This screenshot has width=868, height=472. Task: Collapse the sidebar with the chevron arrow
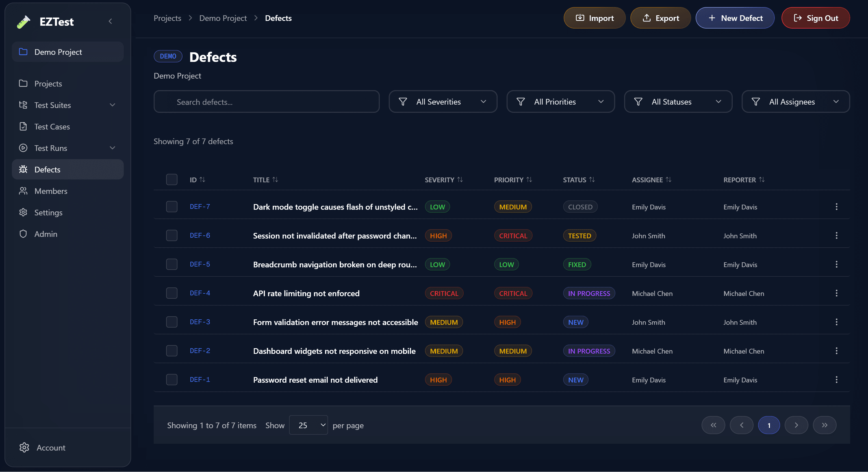coord(110,21)
